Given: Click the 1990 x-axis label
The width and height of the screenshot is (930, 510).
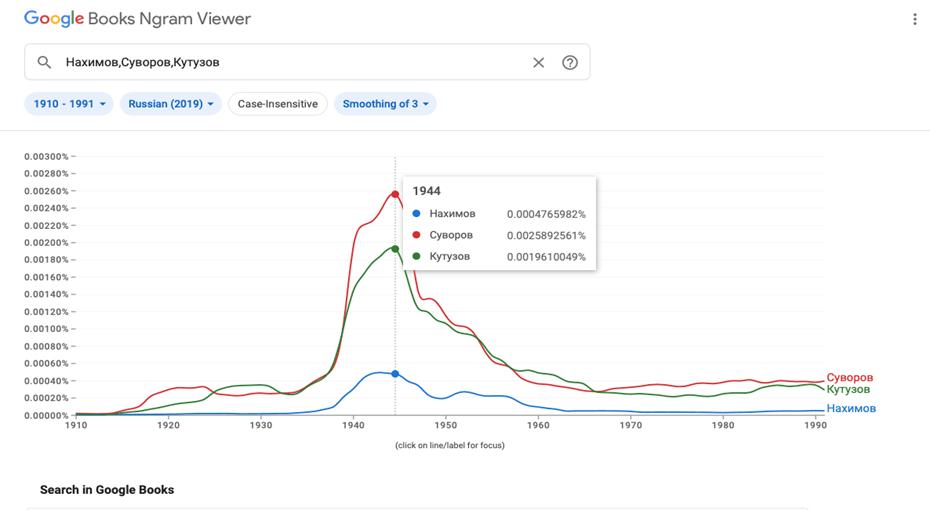Looking at the screenshot, I should click(x=816, y=425).
